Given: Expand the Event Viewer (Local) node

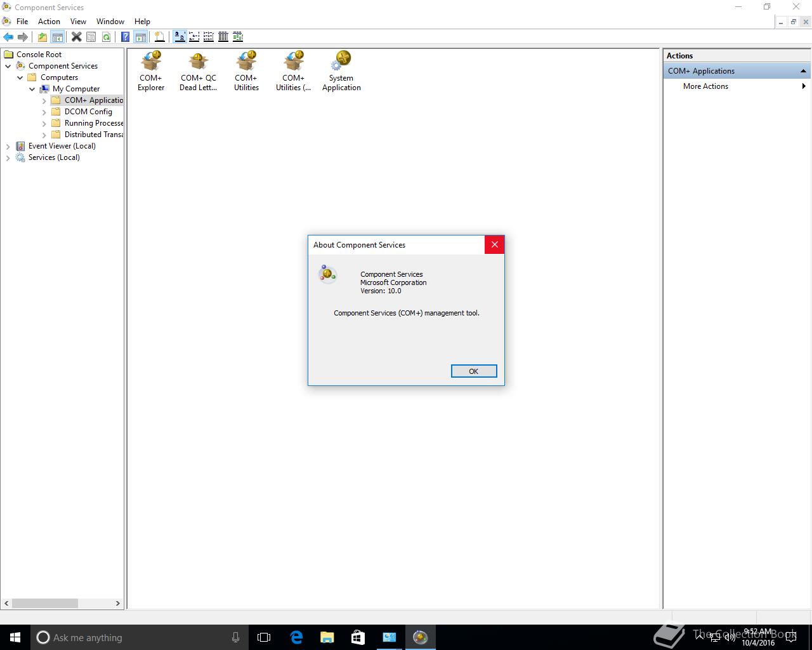Looking at the screenshot, I should click(8, 146).
